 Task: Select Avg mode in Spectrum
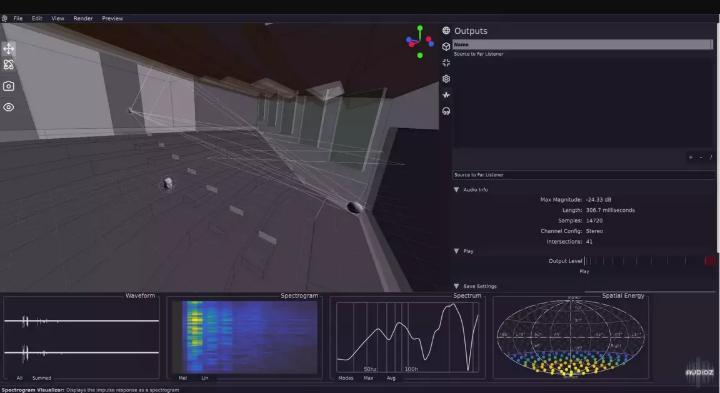pyautogui.click(x=391, y=378)
